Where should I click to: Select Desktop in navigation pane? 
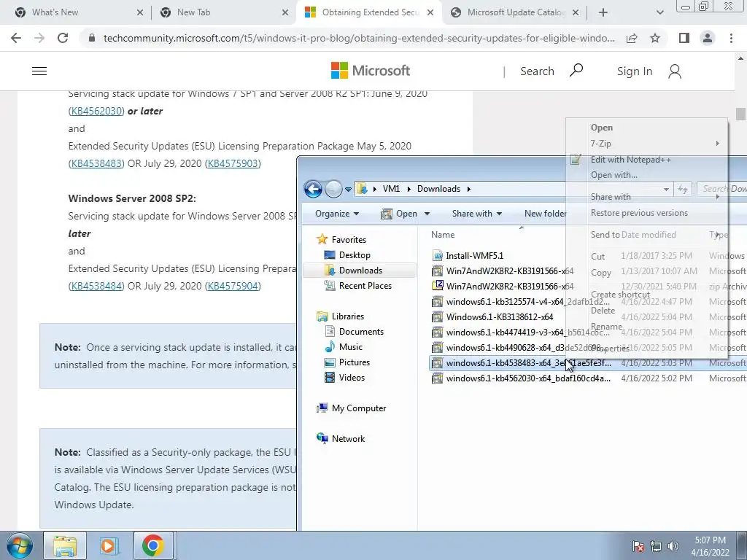355,254
